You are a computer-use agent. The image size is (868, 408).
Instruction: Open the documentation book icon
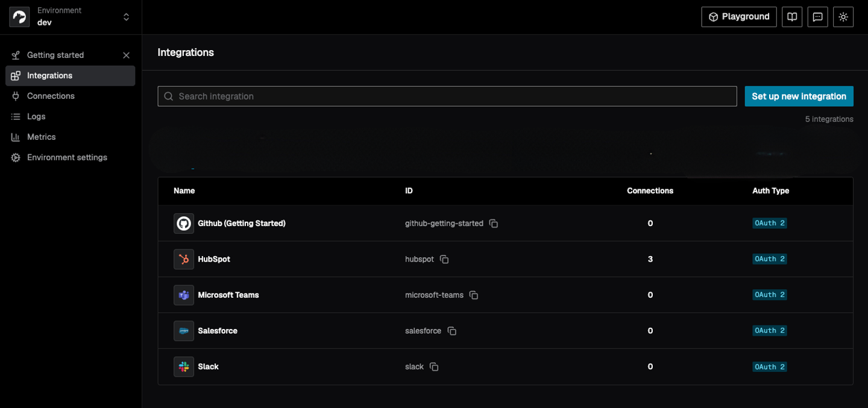792,17
